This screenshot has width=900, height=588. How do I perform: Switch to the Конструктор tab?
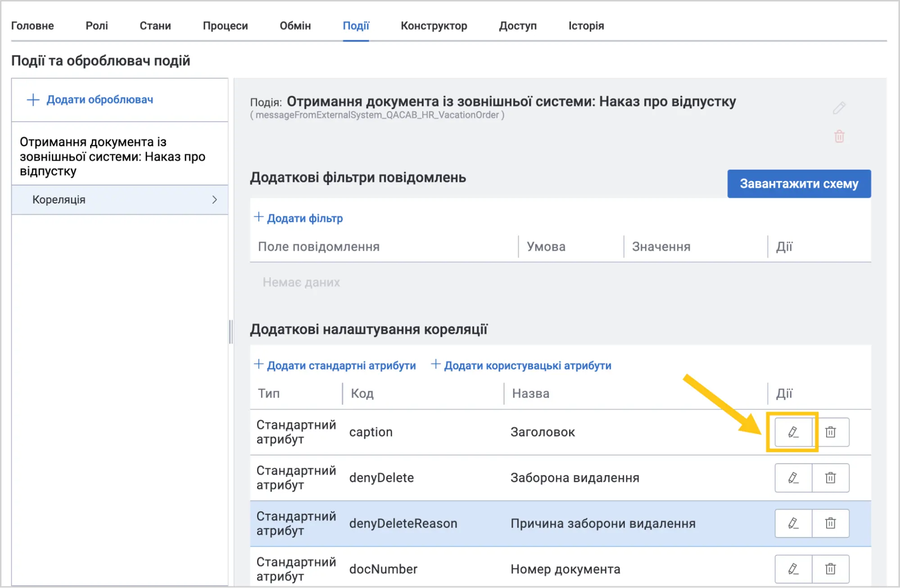[434, 26]
